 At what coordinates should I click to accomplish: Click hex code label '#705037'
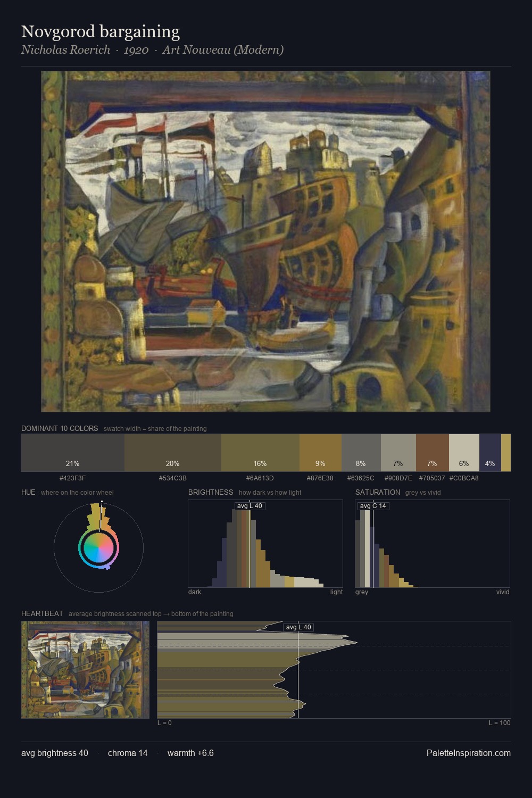tap(432, 478)
